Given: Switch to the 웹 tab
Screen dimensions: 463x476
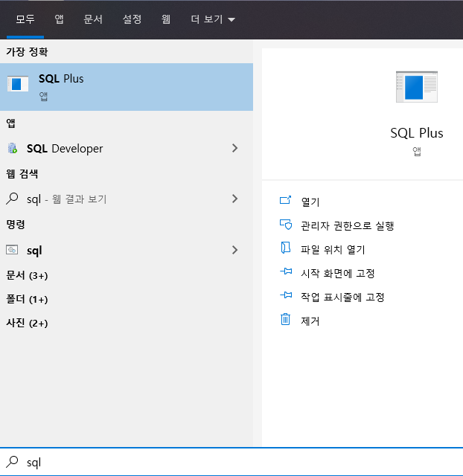Looking at the screenshot, I should (x=165, y=19).
